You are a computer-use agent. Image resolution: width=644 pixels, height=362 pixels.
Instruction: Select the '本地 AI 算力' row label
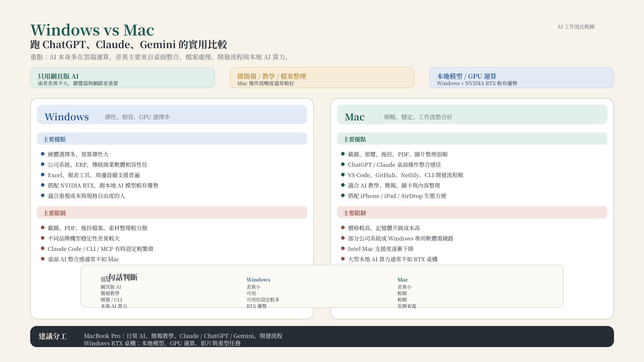pos(114,306)
